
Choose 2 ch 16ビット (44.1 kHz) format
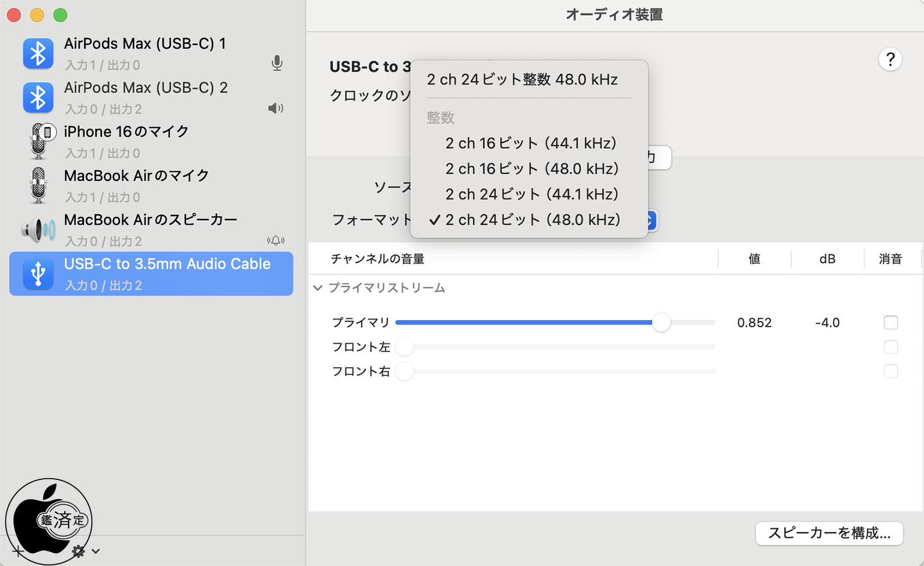tap(529, 143)
